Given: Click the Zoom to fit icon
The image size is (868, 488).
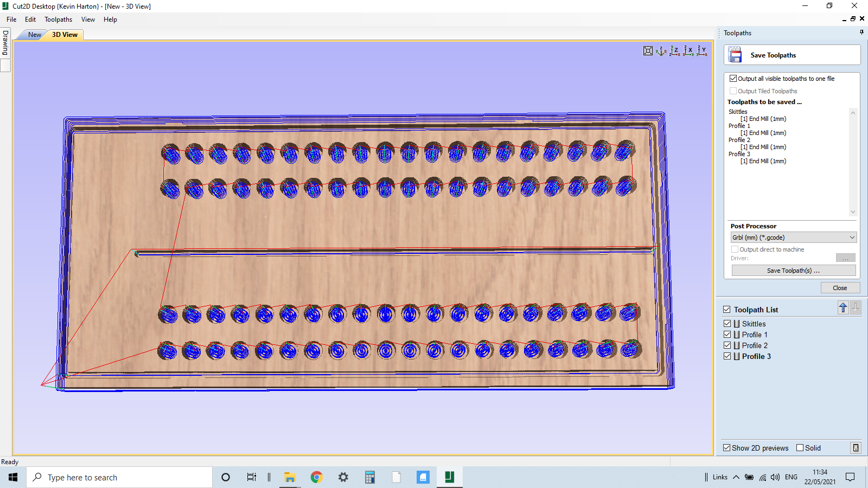Looking at the screenshot, I should (648, 50).
